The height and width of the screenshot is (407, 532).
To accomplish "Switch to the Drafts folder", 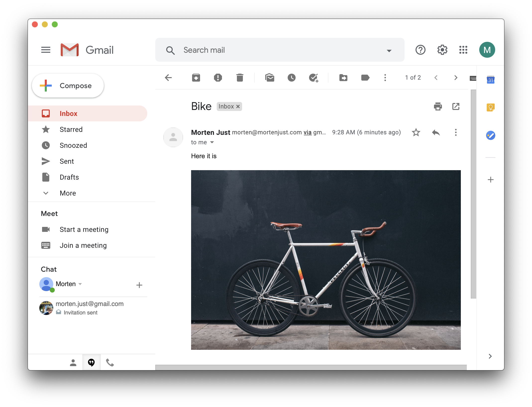I will tap(69, 177).
